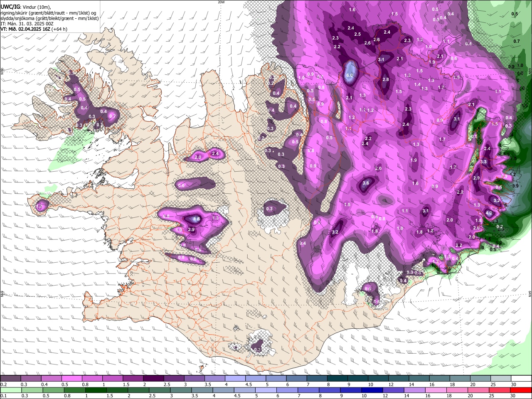Click the '15W' longitude label

[441, 2]
